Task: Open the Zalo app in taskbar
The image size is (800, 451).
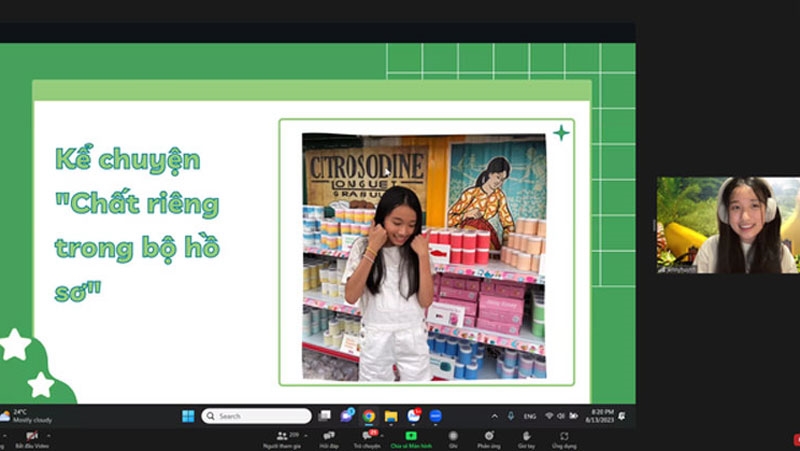Action: point(414,416)
